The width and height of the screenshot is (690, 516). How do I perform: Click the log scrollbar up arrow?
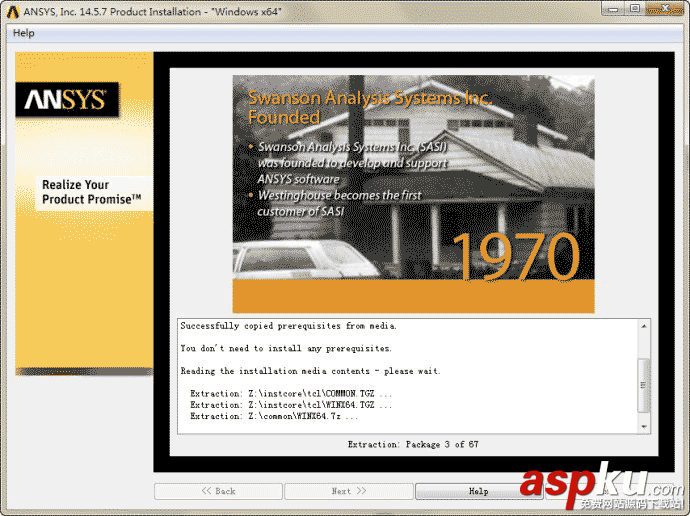point(644,326)
